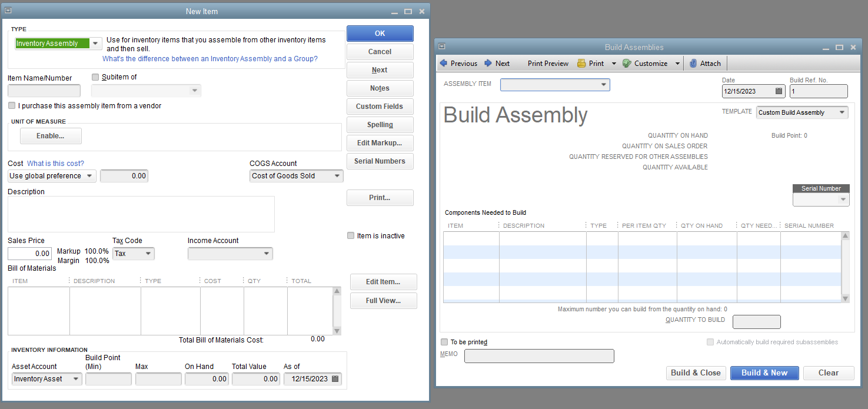This screenshot has width=868, height=409.
Task: Click Build & New
Action: (764, 373)
